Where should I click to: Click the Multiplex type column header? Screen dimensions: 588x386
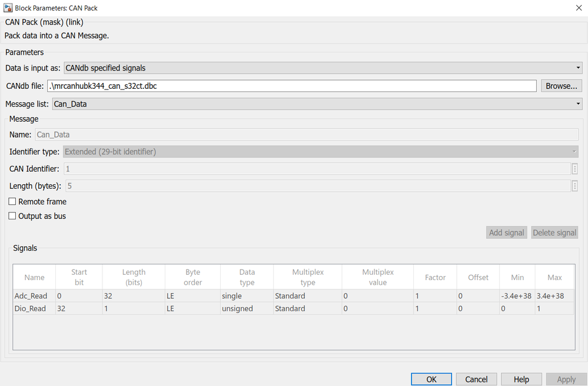click(308, 277)
